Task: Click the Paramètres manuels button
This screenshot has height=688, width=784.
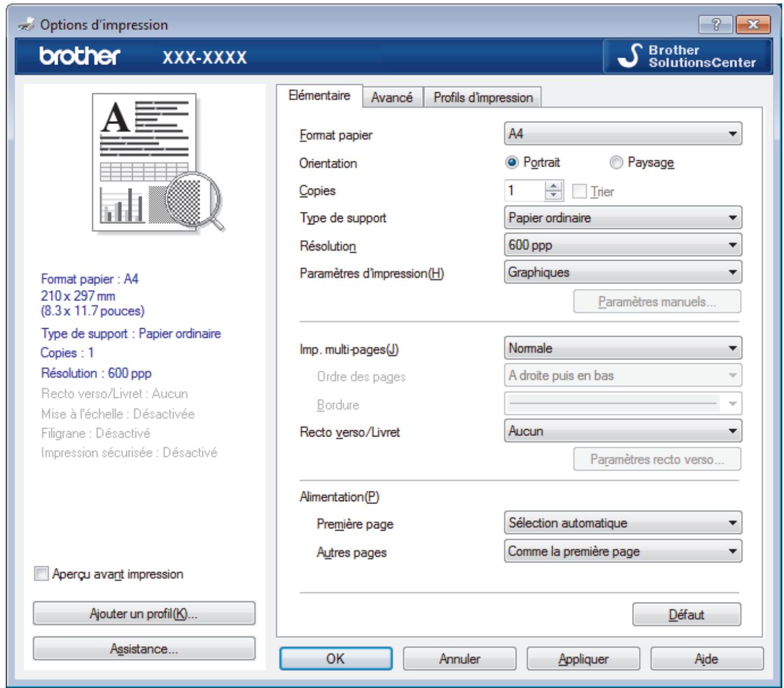Action: tap(657, 302)
